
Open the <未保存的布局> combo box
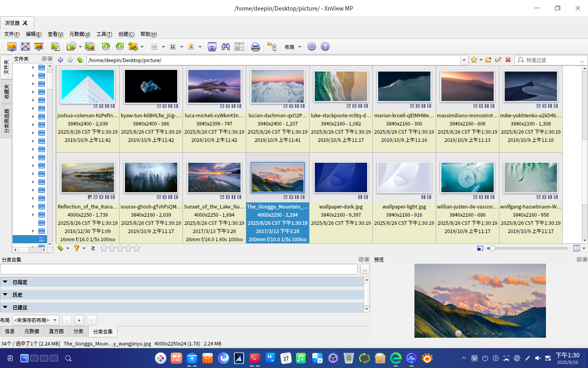[x=36, y=320]
